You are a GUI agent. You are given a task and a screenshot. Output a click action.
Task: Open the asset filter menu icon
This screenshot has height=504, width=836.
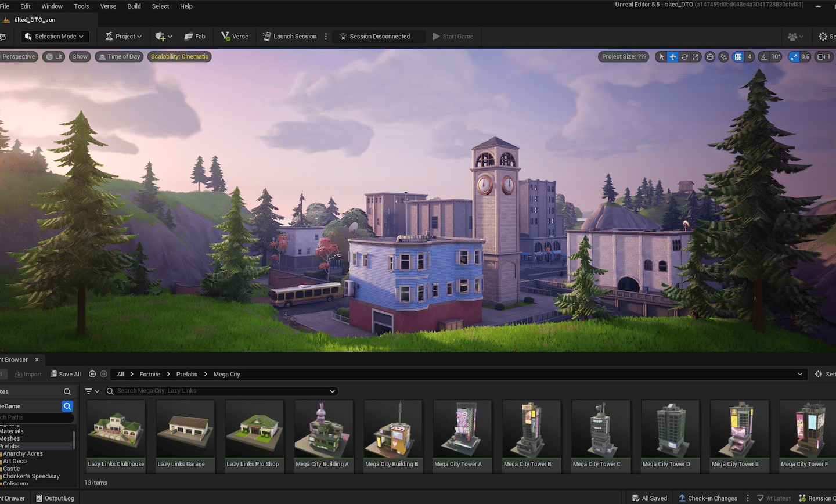point(92,391)
